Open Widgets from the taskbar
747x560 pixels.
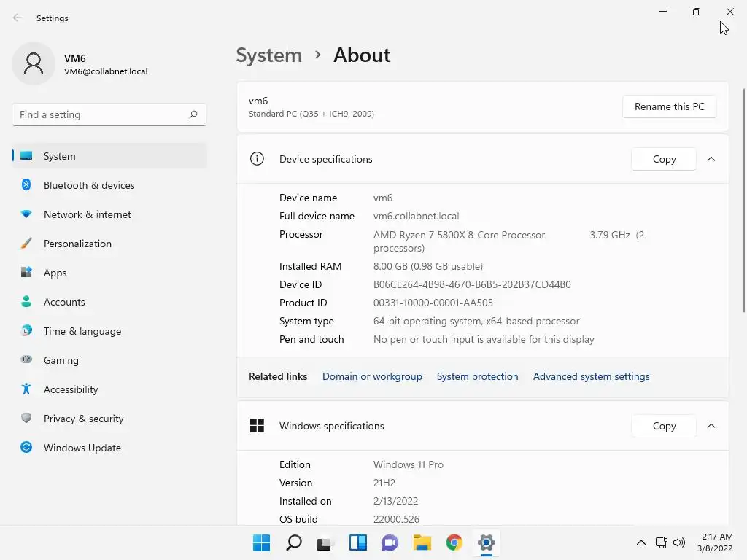point(357,542)
